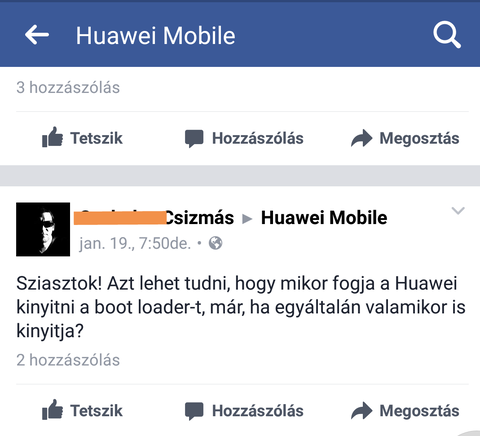Tap the Huawei Mobile title in top bar
480x436 pixels.
pyautogui.click(x=156, y=36)
